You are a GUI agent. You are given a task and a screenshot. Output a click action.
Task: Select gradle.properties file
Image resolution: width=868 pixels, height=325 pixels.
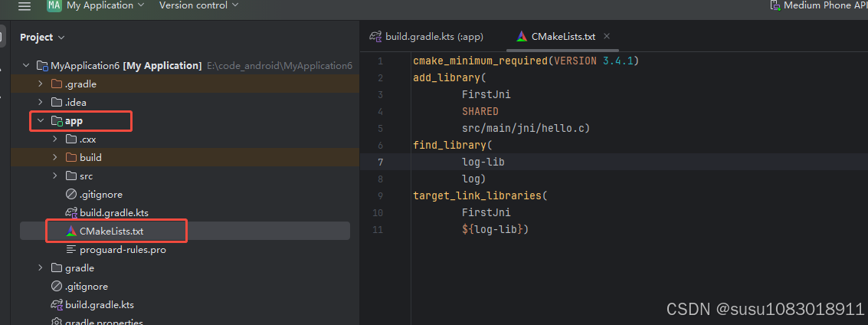(104, 322)
